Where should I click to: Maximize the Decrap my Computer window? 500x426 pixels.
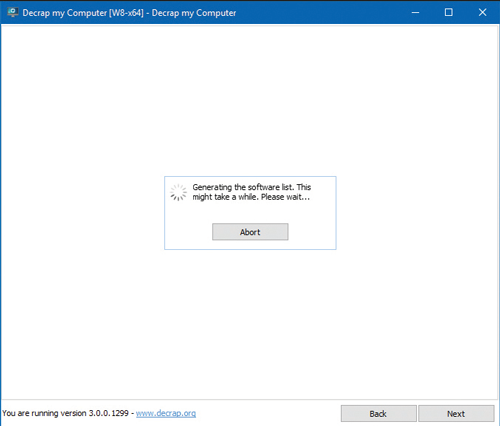point(449,13)
